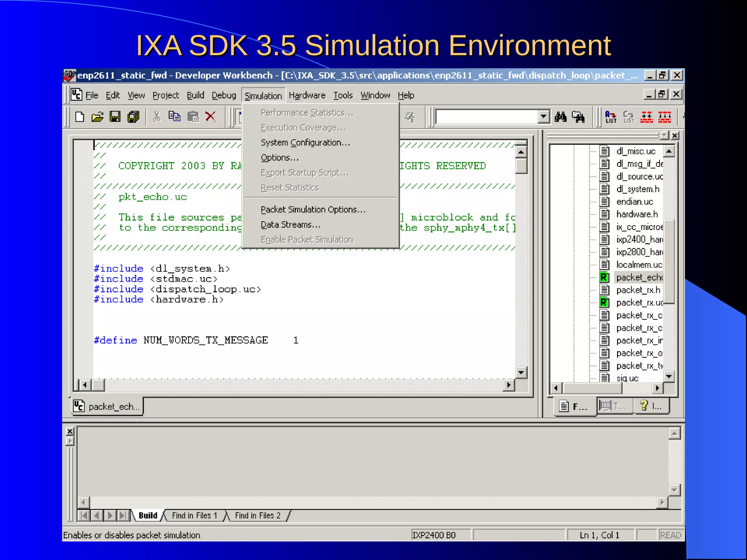This screenshot has width=747, height=560.
Task: Select the Build output tab
Action: click(148, 516)
